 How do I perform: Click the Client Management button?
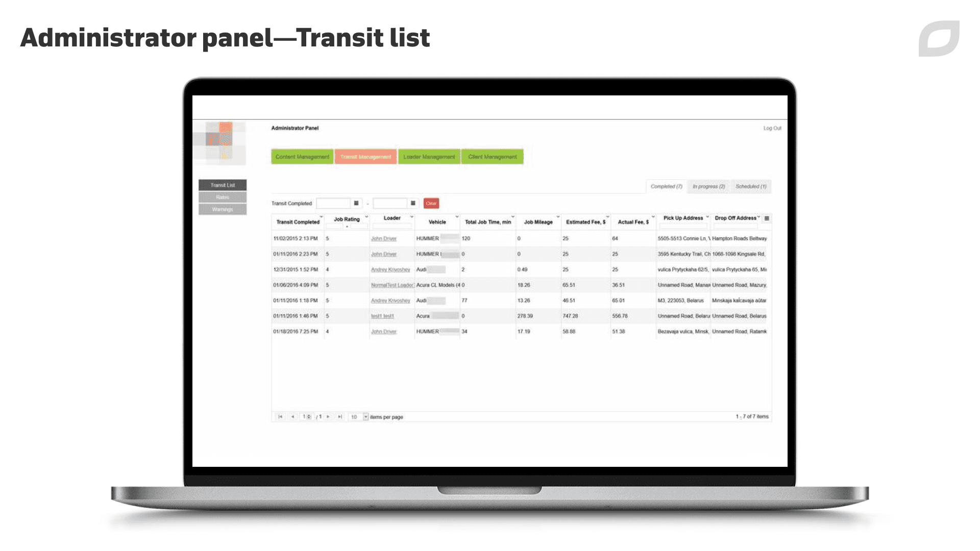[x=492, y=156]
